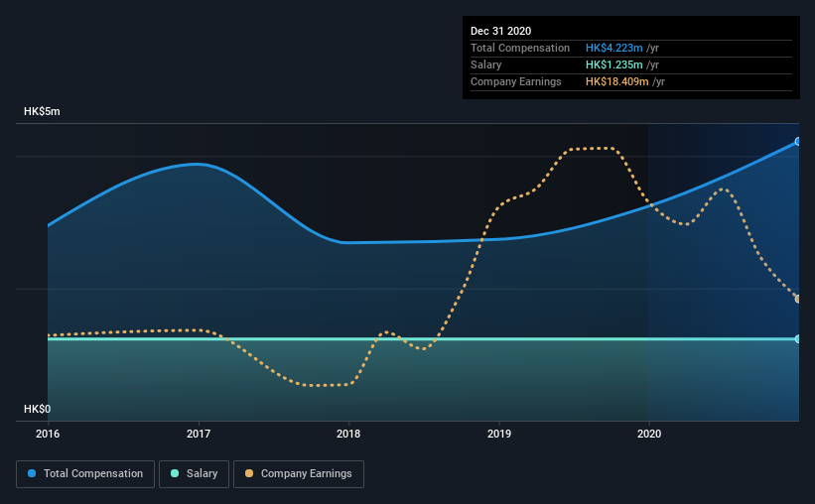The height and width of the screenshot is (504, 815).
Task: Click the HK$0 y-axis label
Action: (x=38, y=409)
